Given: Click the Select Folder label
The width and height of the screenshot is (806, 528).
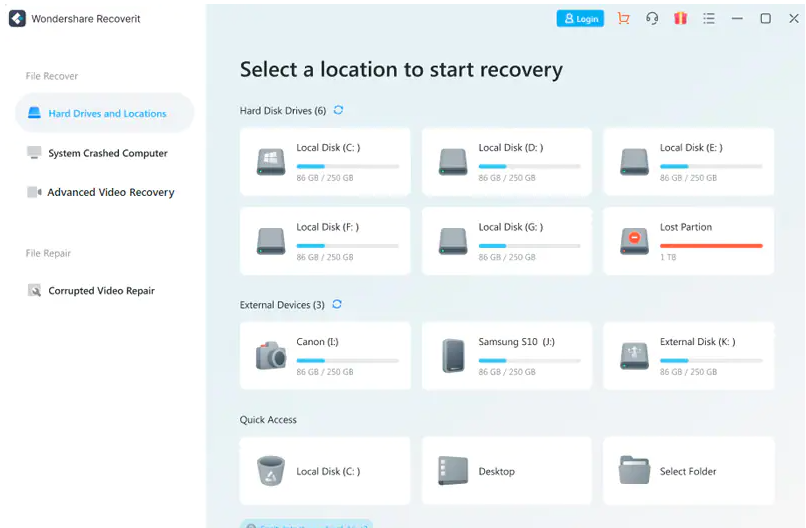Looking at the screenshot, I should point(688,471).
